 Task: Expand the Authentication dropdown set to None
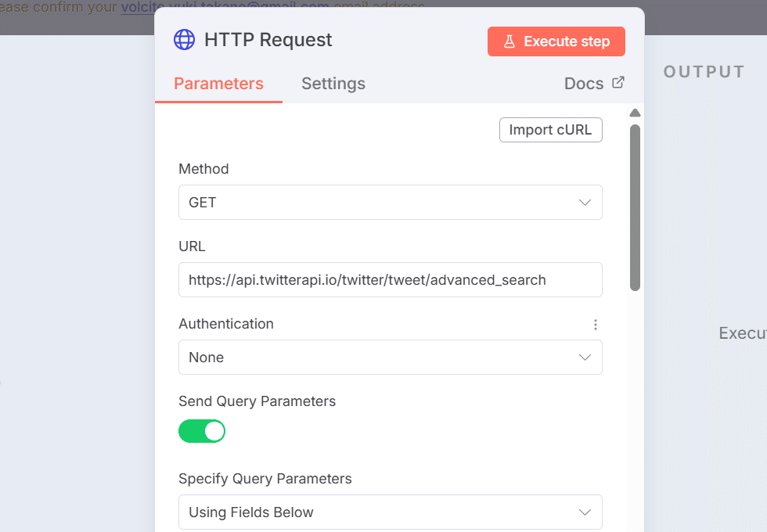pos(390,358)
